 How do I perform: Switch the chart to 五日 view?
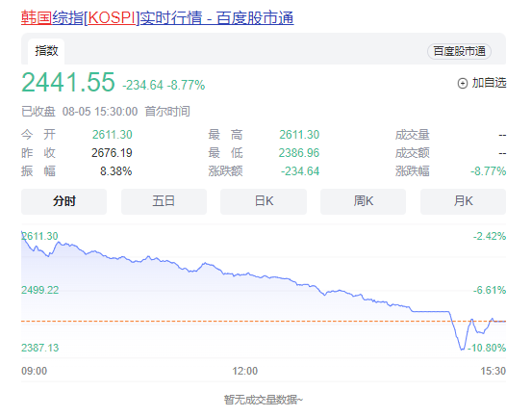[164, 201]
